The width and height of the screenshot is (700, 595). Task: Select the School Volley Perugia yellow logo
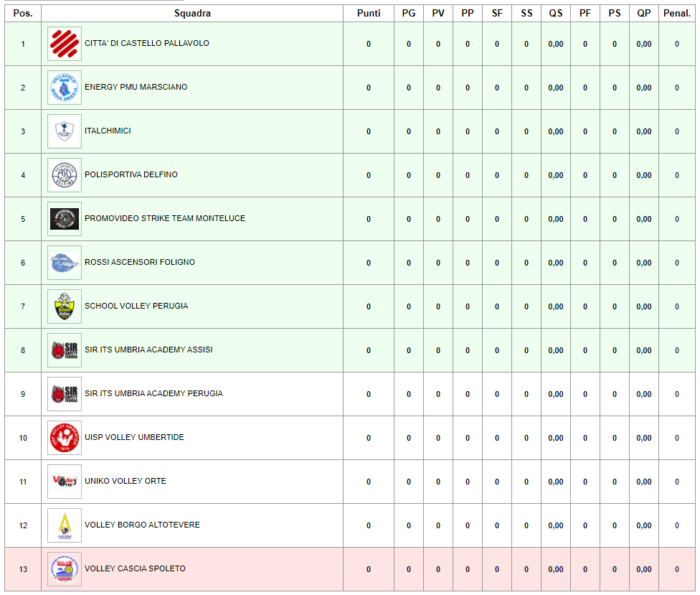click(x=65, y=306)
